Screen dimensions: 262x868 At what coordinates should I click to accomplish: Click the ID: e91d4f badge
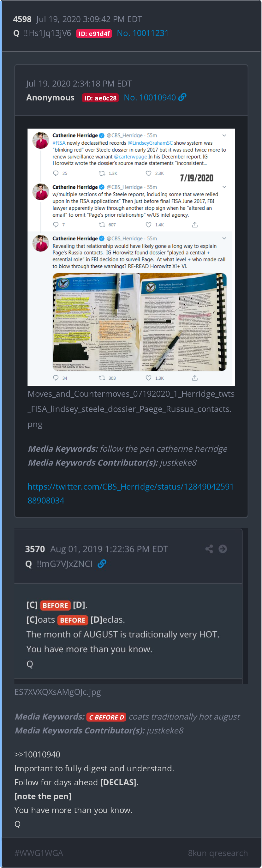94,34
